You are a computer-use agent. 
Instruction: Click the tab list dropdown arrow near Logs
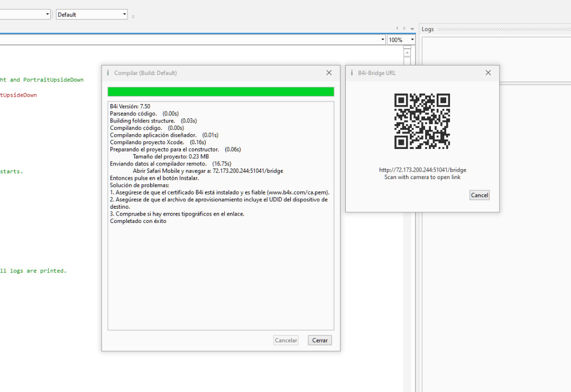(412, 29)
